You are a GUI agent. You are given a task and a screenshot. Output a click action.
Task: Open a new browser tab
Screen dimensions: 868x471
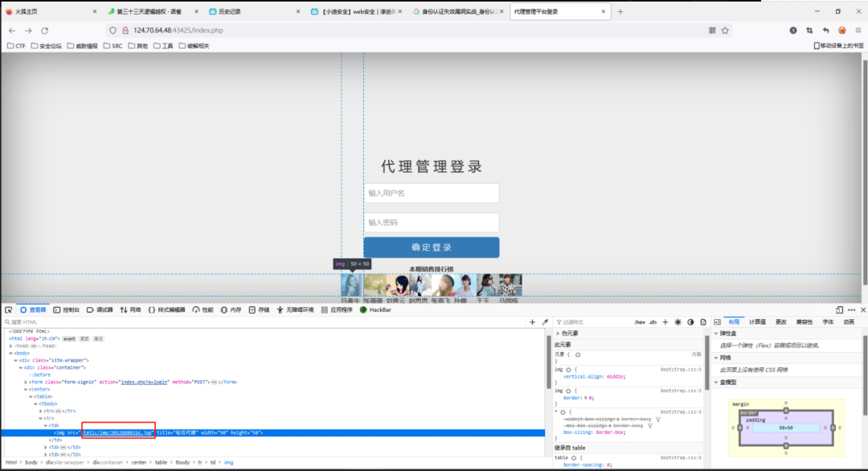620,11
